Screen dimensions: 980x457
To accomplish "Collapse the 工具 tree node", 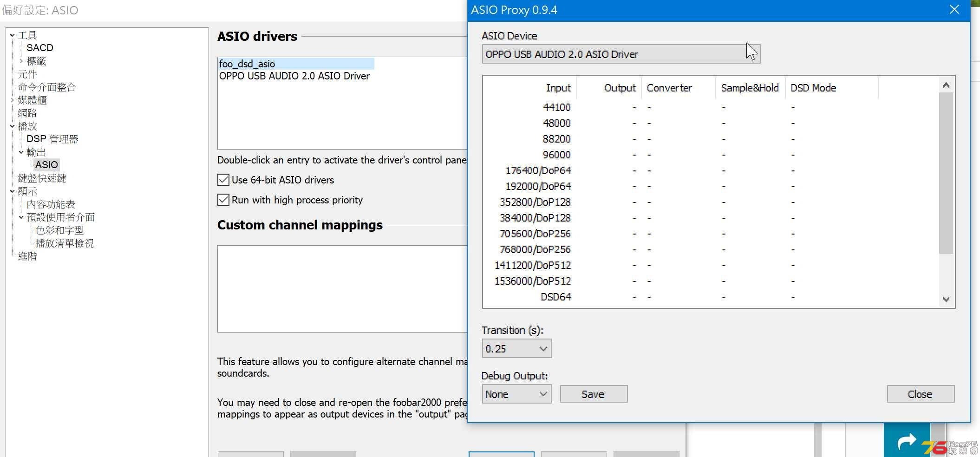I will [x=13, y=35].
